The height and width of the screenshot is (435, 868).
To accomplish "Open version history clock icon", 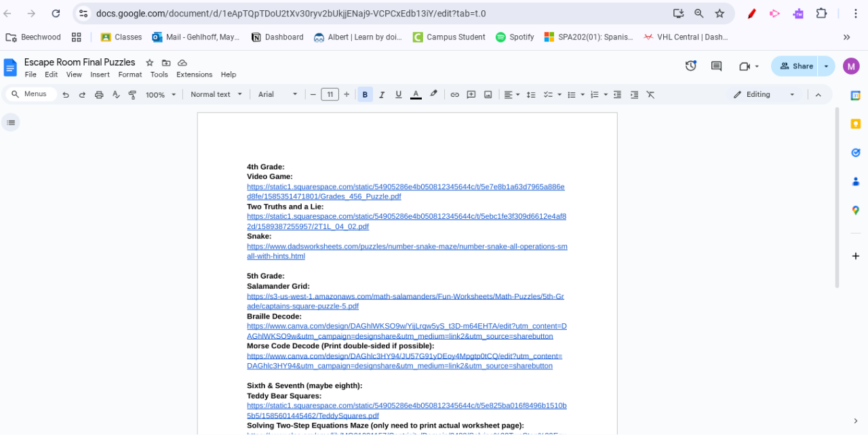I will click(x=691, y=66).
